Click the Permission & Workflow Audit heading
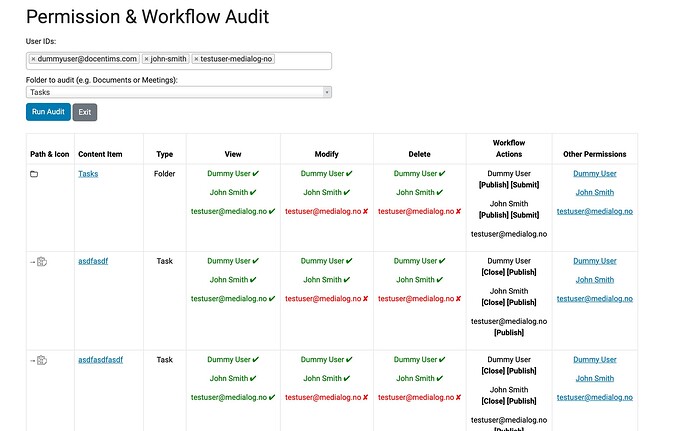Viewport: 690px width, 431px height. [x=147, y=17]
